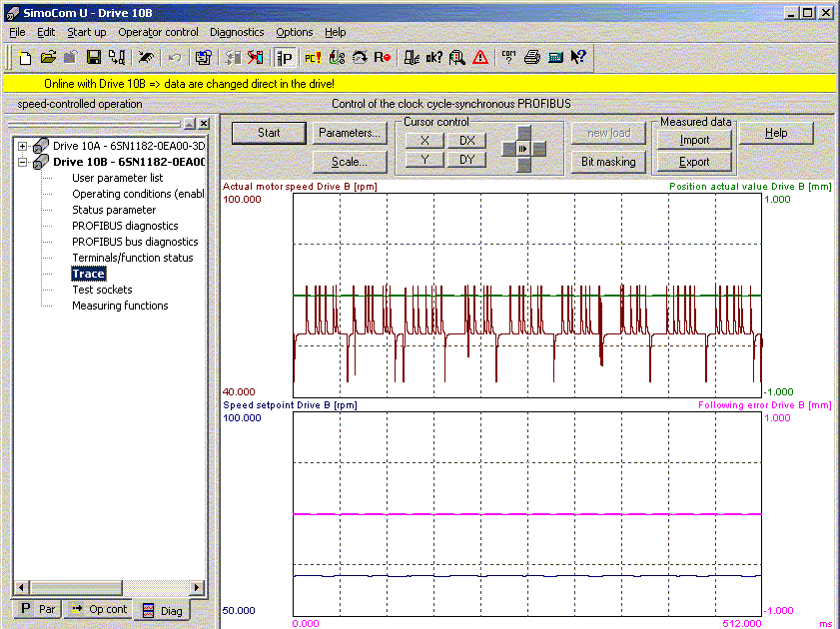Open the File menu
The width and height of the screenshot is (840, 629).
click(x=17, y=32)
